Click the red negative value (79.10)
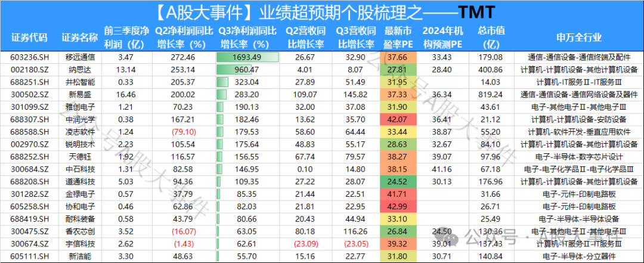Image resolution: width=644 pixels, height=263 pixels. [184, 132]
